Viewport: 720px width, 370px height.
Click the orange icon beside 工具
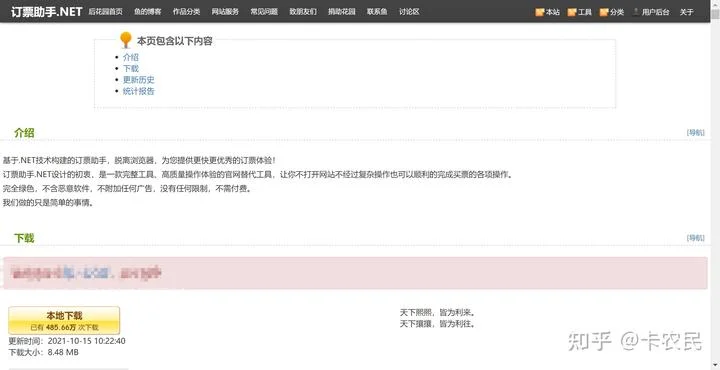[x=572, y=12]
